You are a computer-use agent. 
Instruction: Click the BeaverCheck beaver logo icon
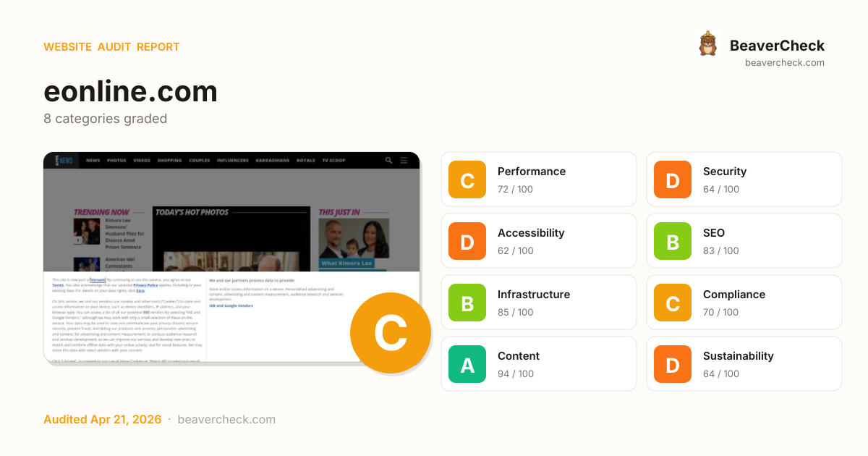pyautogui.click(x=707, y=44)
